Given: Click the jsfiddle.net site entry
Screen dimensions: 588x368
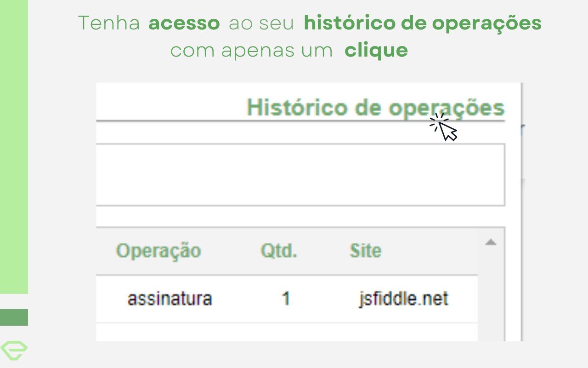Looking at the screenshot, I should (403, 299).
